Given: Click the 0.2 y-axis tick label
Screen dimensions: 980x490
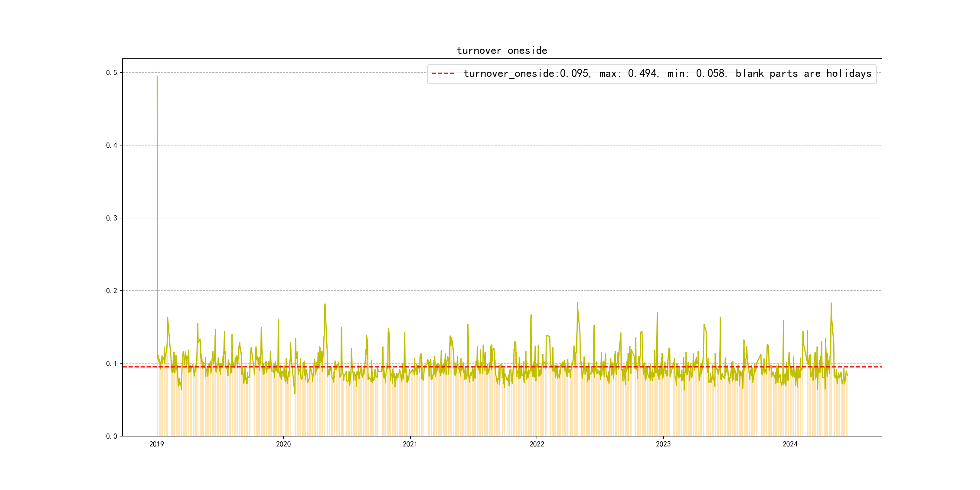Looking at the screenshot, I should coord(112,291).
